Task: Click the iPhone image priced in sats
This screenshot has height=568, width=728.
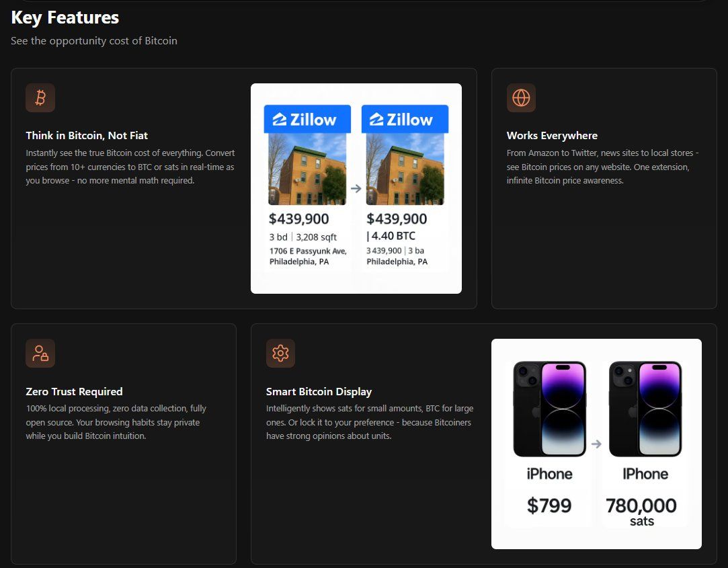Action: (645, 409)
